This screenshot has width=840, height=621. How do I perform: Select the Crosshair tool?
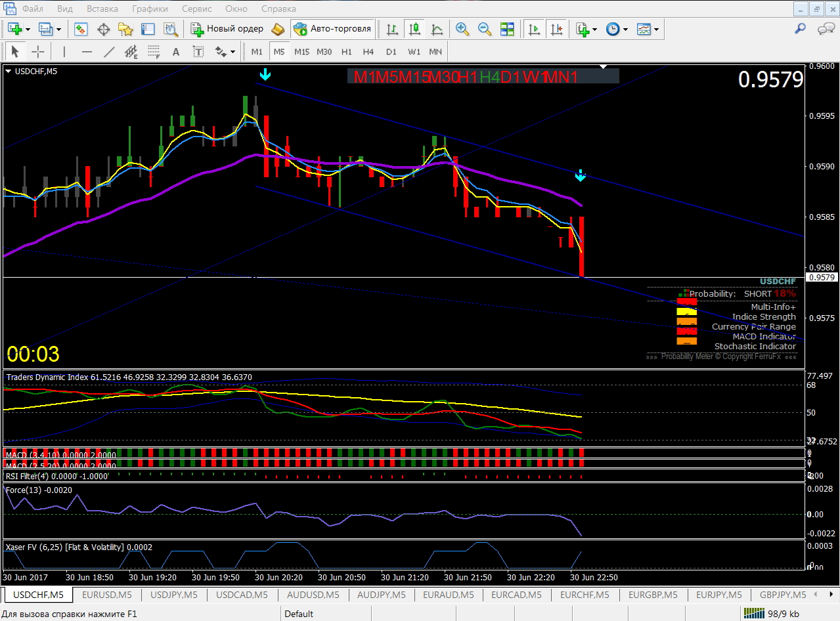point(38,52)
